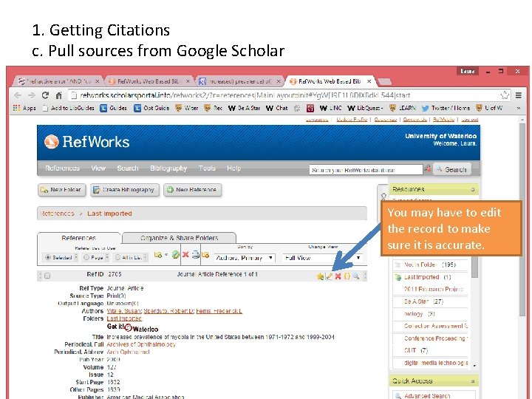Click the Create Bibliography button
Image resolution: width=532 pixels, height=399 pixels.
click(x=124, y=190)
